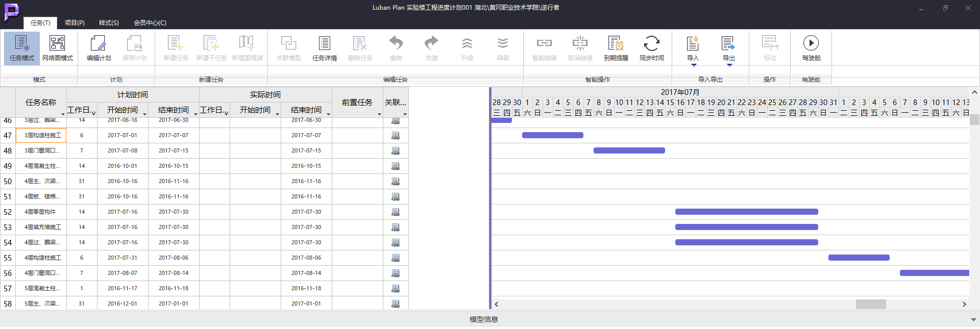This screenshot has width=980, height=329.
Task: Click the 取消链接 unlink icon
Action: 580,43
